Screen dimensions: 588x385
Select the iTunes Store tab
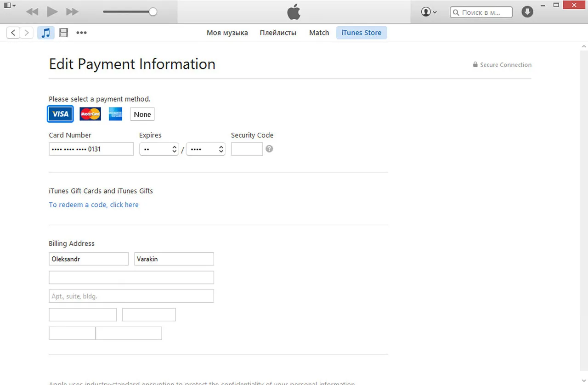tap(362, 33)
